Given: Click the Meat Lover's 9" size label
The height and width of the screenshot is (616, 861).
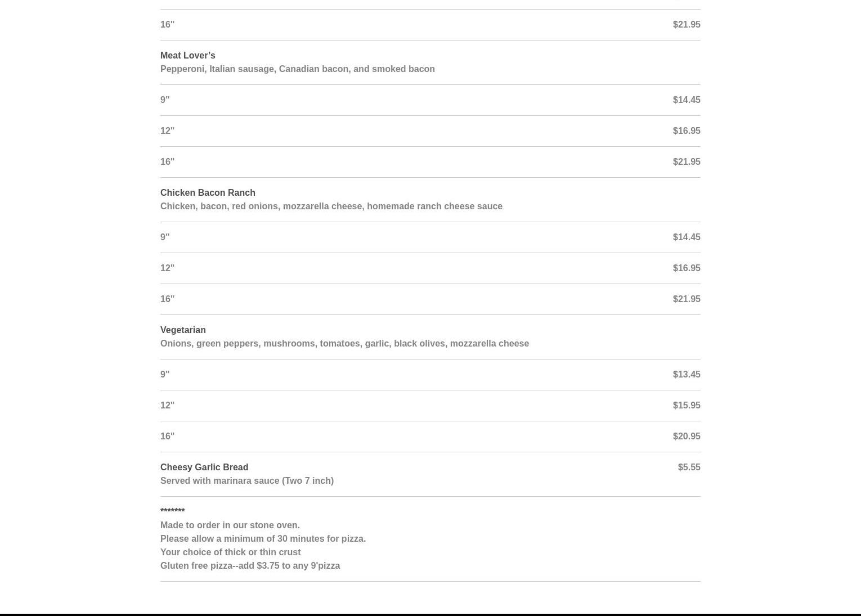Looking at the screenshot, I should click(x=165, y=100).
